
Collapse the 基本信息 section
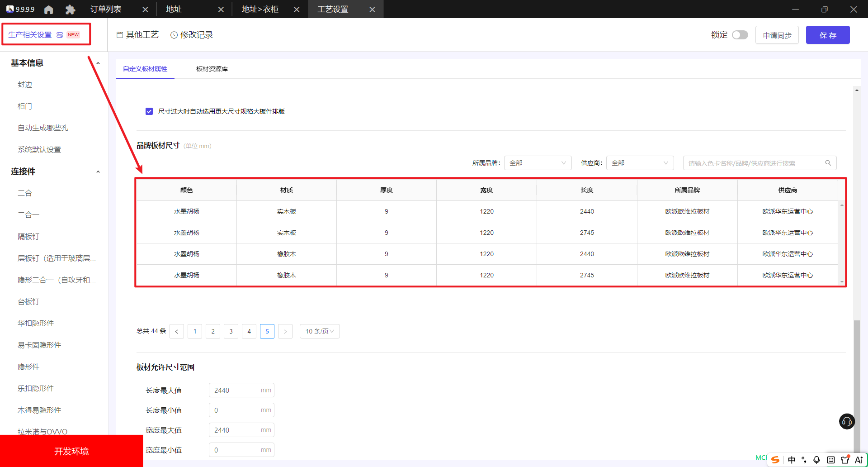[x=98, y=63]
